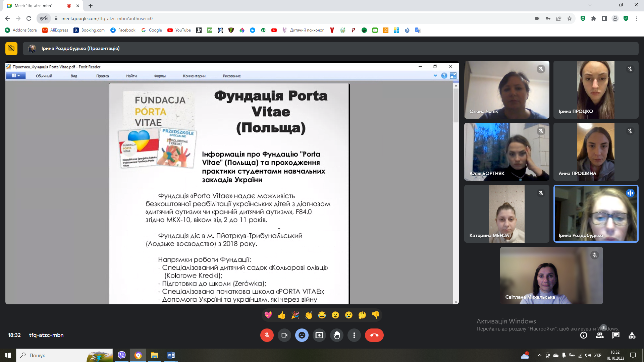Show hidden system tray icons chevron
Image resolution: width=644 pixels, height=362 pixels.
539,355
